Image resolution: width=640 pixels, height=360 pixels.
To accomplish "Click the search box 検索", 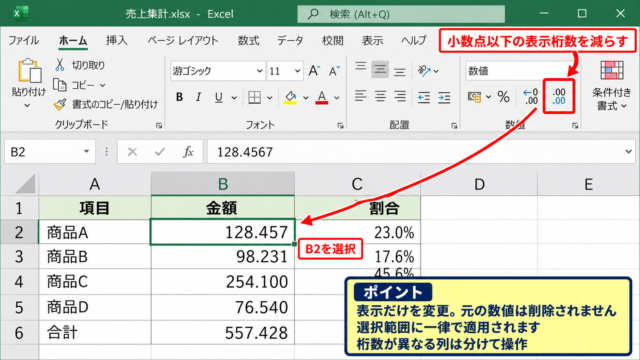I will (401, 14).
